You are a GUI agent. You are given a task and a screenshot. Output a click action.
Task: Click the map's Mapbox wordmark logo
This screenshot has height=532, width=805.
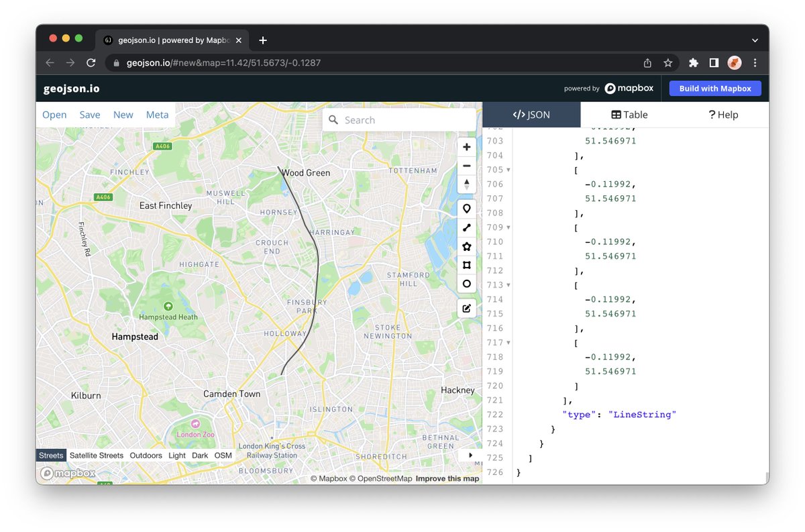click(68, 474)
